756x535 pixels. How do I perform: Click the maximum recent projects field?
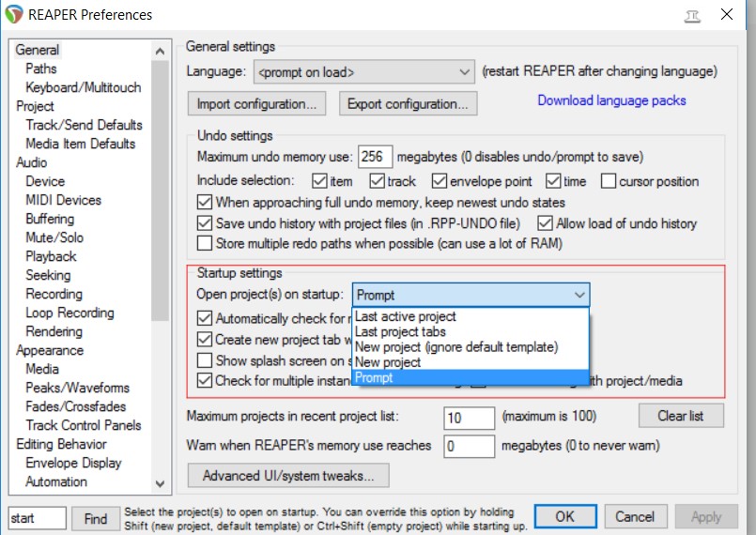(x=470, y=418)
